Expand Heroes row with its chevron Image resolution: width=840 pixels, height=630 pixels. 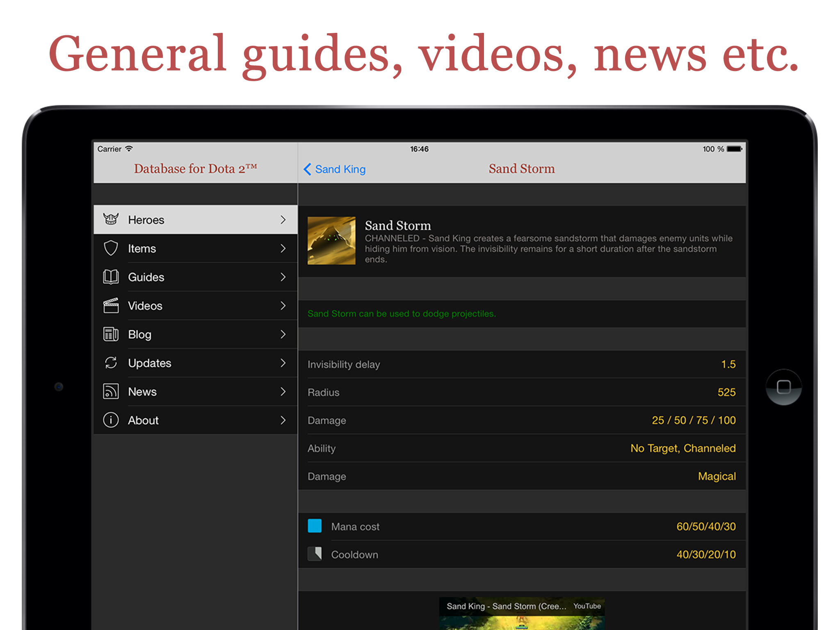point(283,219)
